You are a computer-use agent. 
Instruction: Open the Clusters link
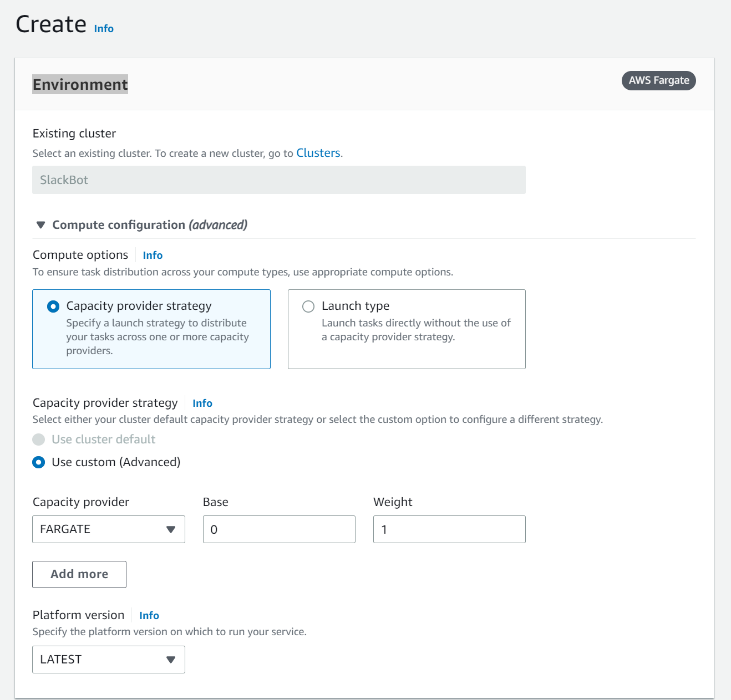318,153
